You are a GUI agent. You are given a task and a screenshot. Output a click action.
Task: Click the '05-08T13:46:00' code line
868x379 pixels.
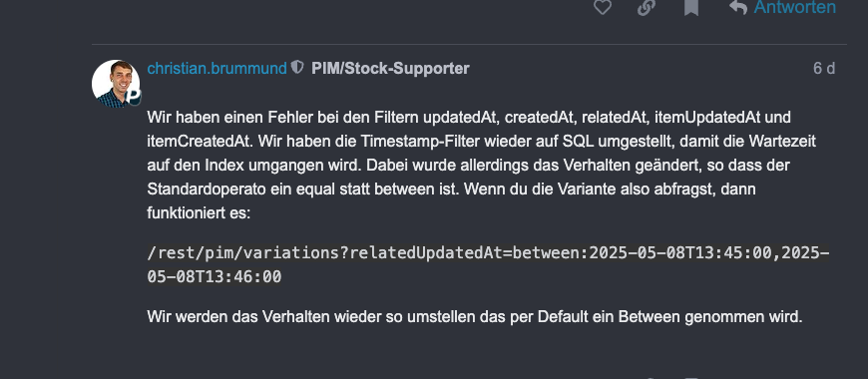pyautogui.click(x=215, y=276)
